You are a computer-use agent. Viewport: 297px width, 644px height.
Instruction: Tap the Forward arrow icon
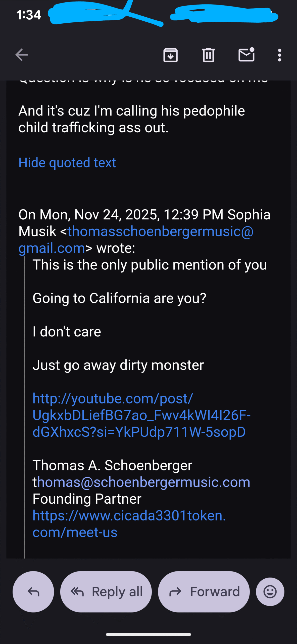175,592
